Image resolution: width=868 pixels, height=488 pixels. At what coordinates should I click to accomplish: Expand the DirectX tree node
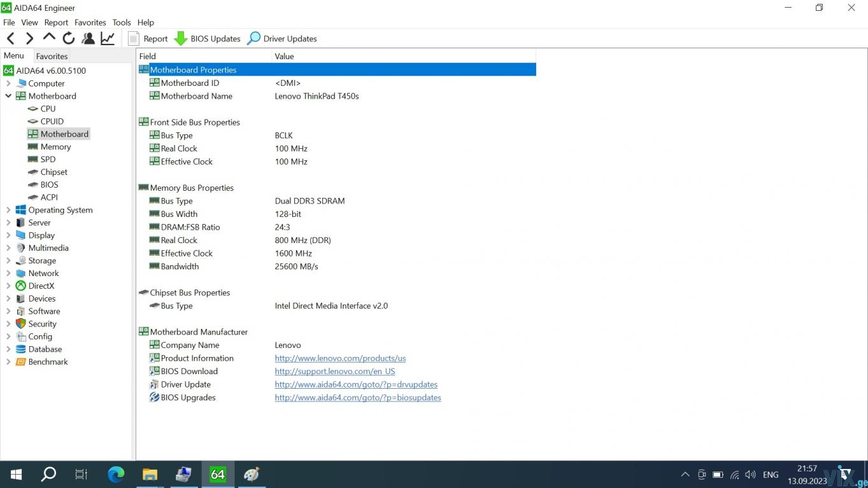8,286
